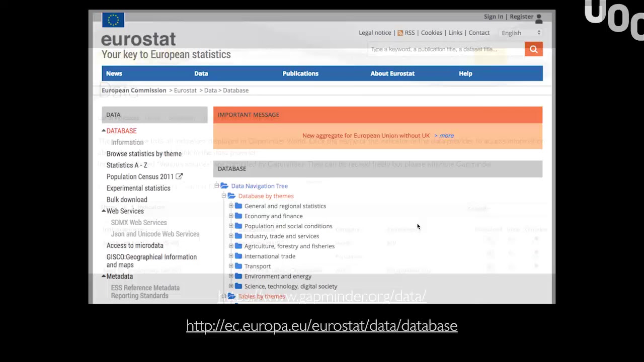Click the Database by themes folder icon

tap(231, 196)
